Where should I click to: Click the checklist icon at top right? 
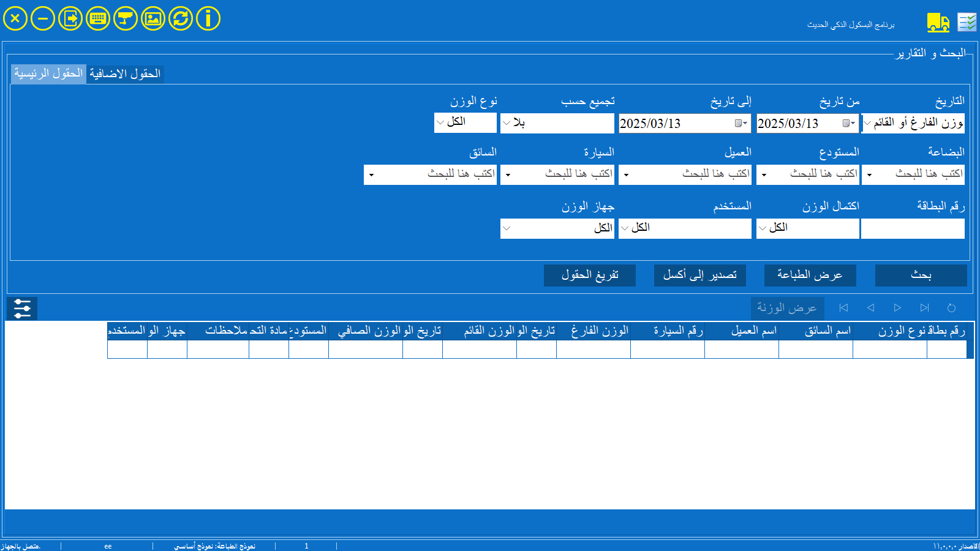pyautogui.click(x=967, y=23)
